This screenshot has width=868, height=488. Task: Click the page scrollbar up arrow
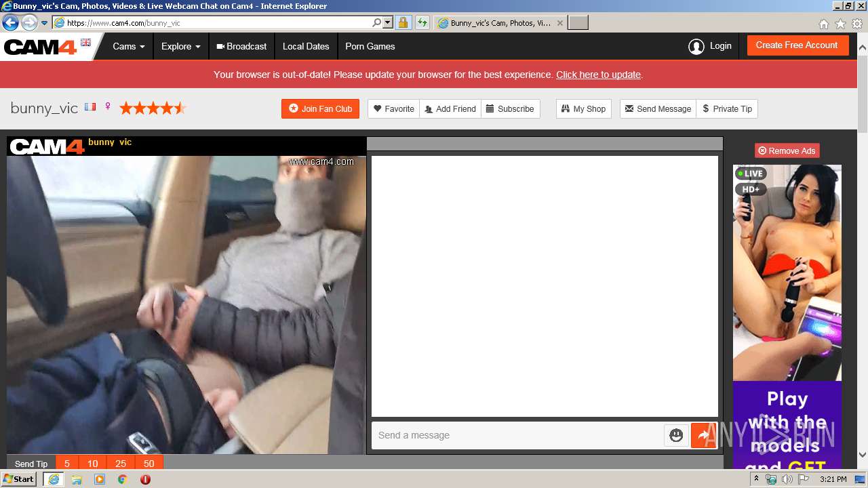(x=863, y=48)
